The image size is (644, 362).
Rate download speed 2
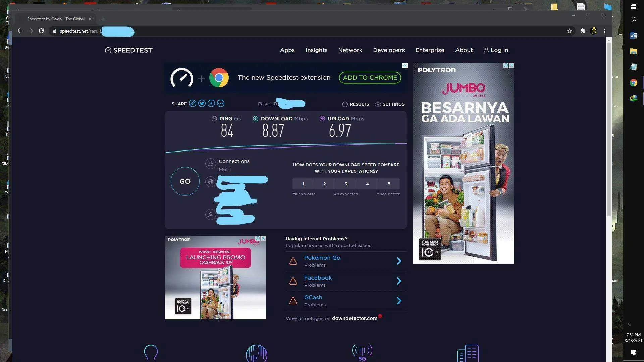(324, 184)
